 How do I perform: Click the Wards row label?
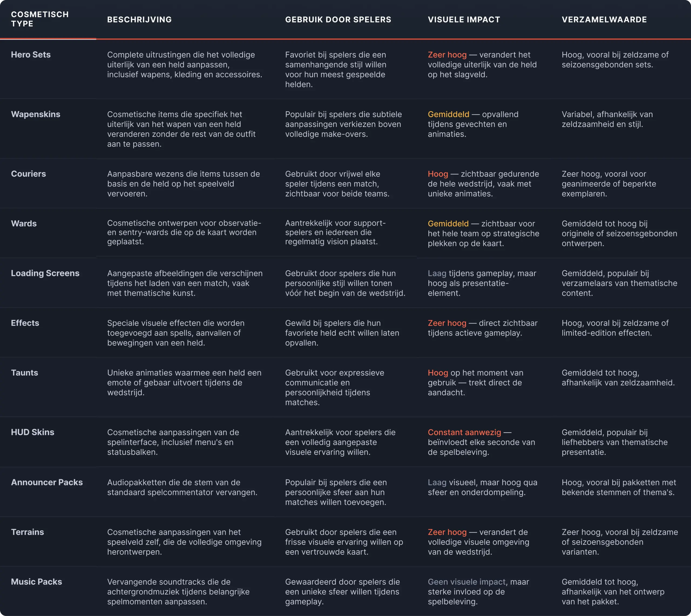point(24,223)
